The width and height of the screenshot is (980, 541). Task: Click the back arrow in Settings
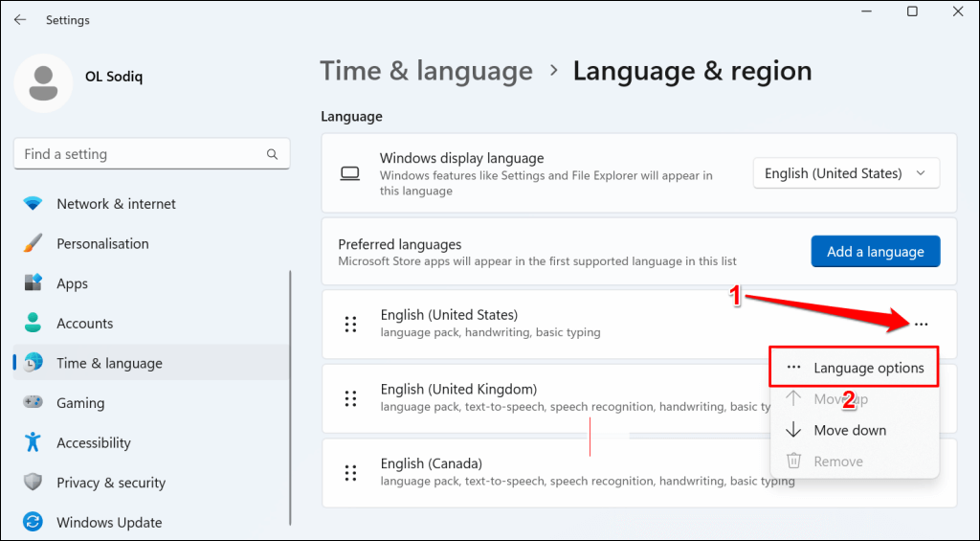coord(20,19)
